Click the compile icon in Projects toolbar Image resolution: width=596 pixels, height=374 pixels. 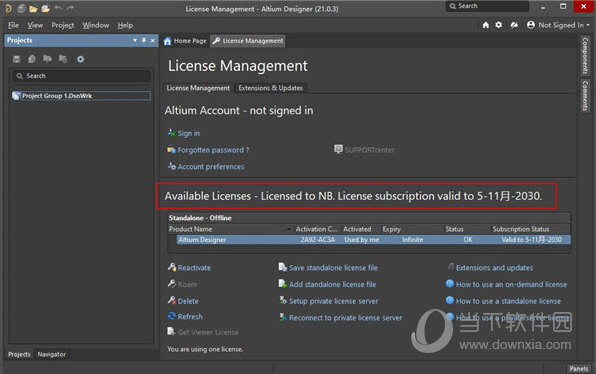32,59
